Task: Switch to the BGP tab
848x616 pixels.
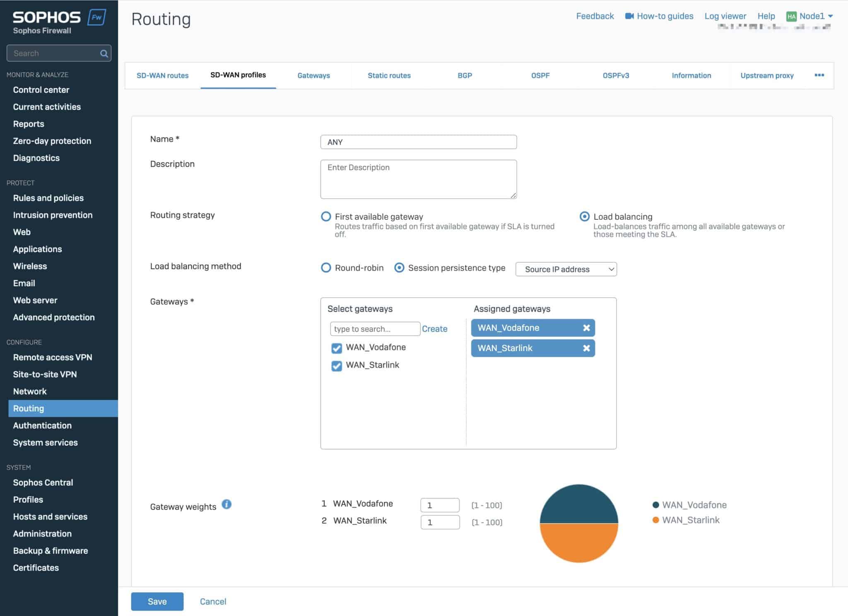Action: click(465, 75)
